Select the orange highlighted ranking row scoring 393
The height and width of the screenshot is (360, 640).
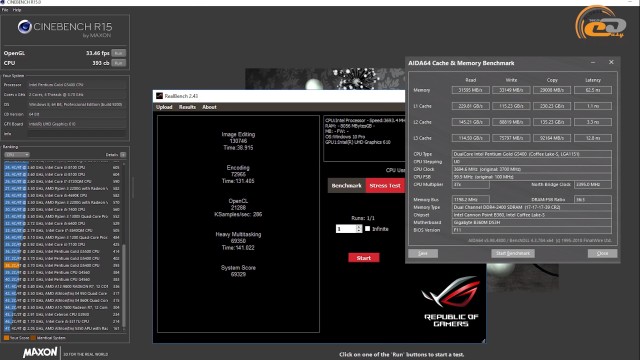pos(63,265)
